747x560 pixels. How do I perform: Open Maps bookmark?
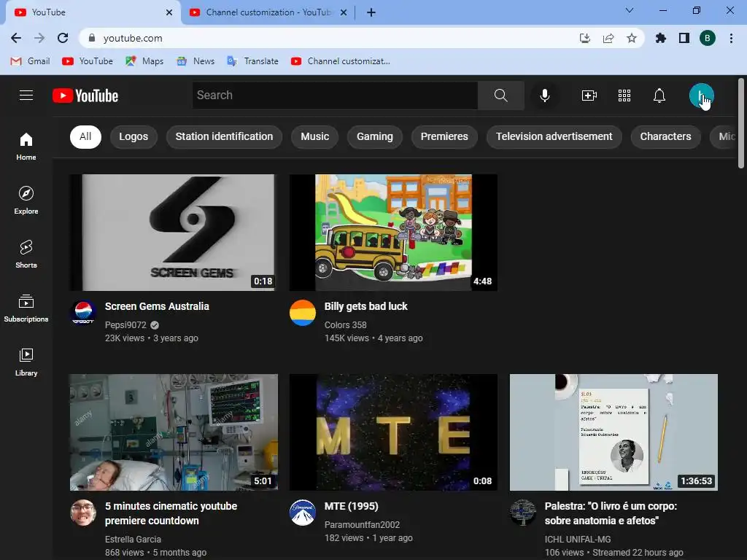(144, 61)
